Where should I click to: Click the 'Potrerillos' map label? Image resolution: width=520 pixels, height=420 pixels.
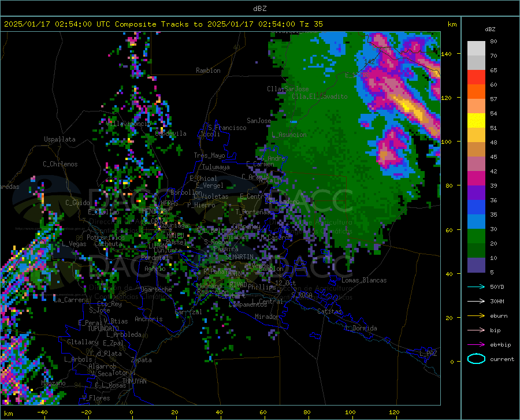(106, 237)
